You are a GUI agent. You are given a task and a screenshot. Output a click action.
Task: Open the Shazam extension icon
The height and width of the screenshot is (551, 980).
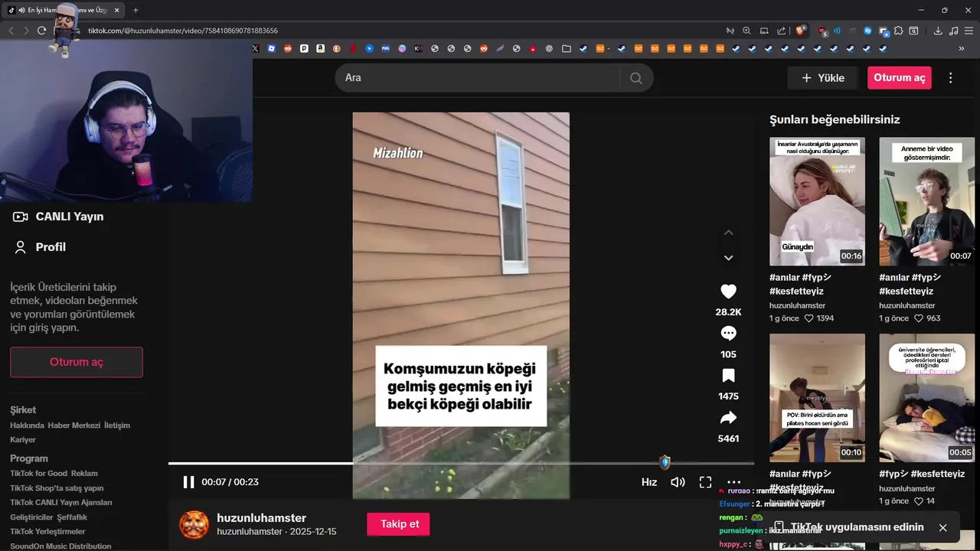867,31
